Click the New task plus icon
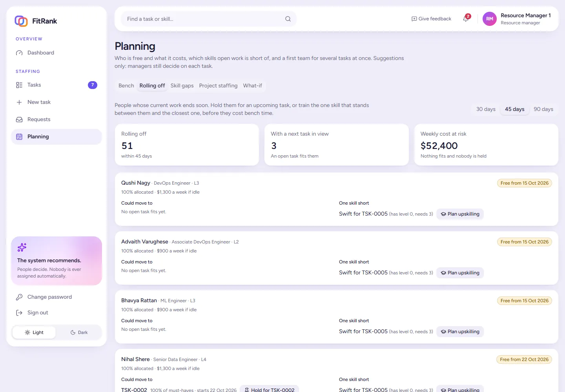The height and width of the screenshot is (392, 565). (x=19, y=102)
